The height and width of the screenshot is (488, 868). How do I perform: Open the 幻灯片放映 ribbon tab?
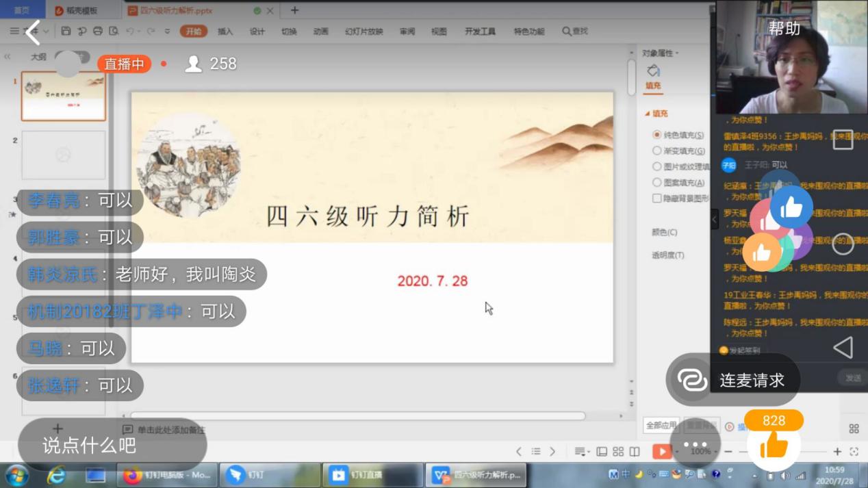(x=363, y=31)
